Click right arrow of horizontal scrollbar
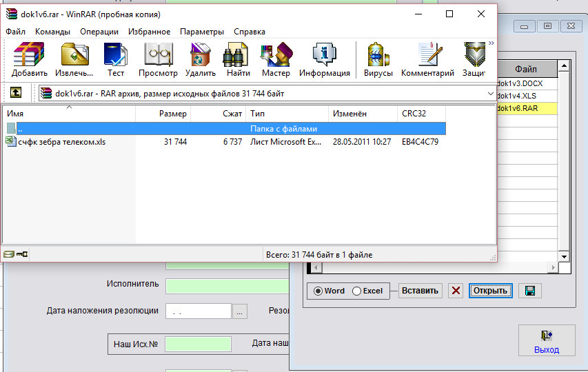588x372 pixels. pos(553,267)
